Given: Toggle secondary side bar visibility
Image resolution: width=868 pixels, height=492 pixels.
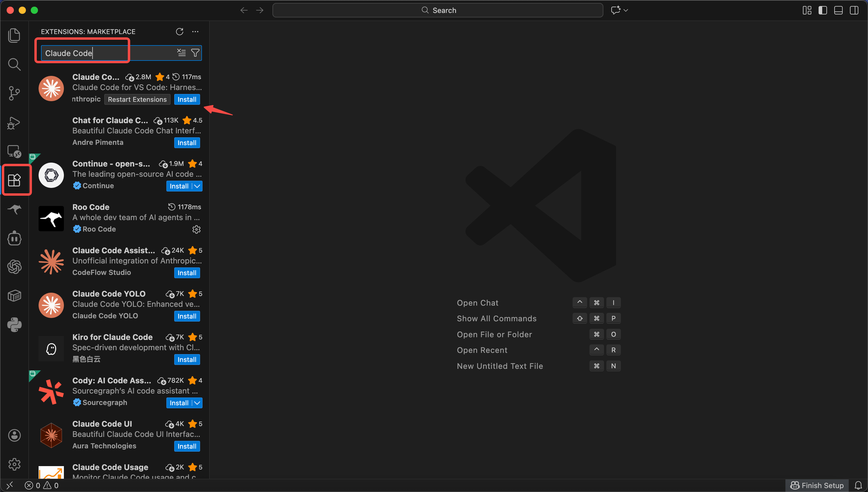Looking at the screenshot, I should pyautogui.click(x=854, y=11).
